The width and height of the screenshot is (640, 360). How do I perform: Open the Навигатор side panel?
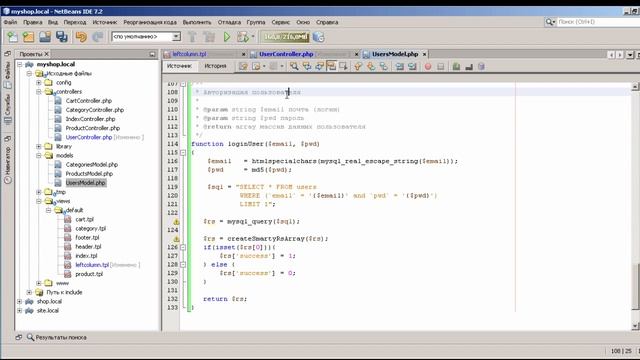click(x=8, y=165)
